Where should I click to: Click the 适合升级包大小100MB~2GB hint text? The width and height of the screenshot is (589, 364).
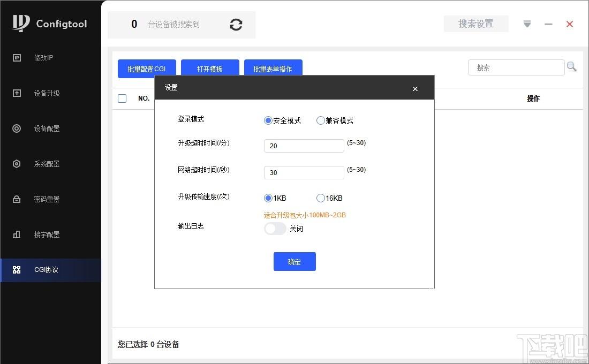305,215
